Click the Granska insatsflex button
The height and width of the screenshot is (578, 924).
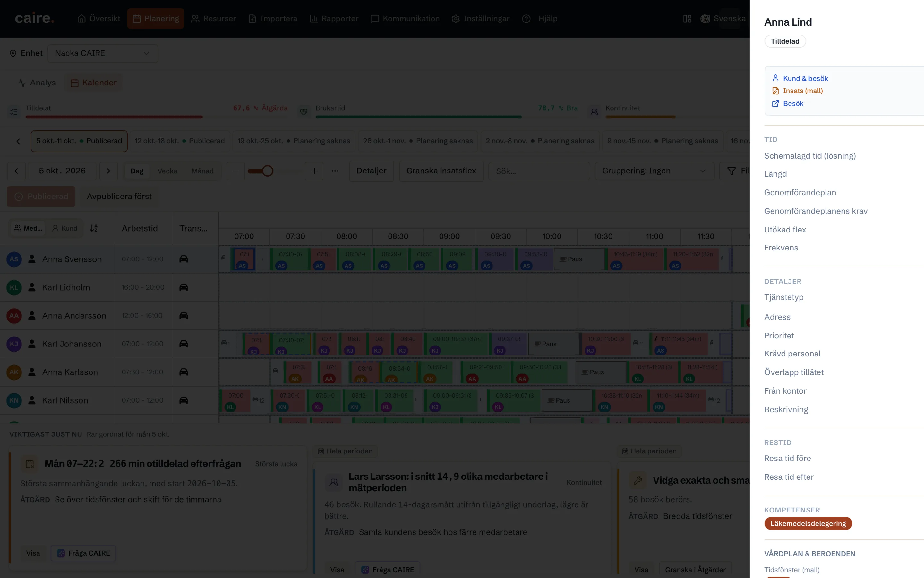tap(441, 171)
